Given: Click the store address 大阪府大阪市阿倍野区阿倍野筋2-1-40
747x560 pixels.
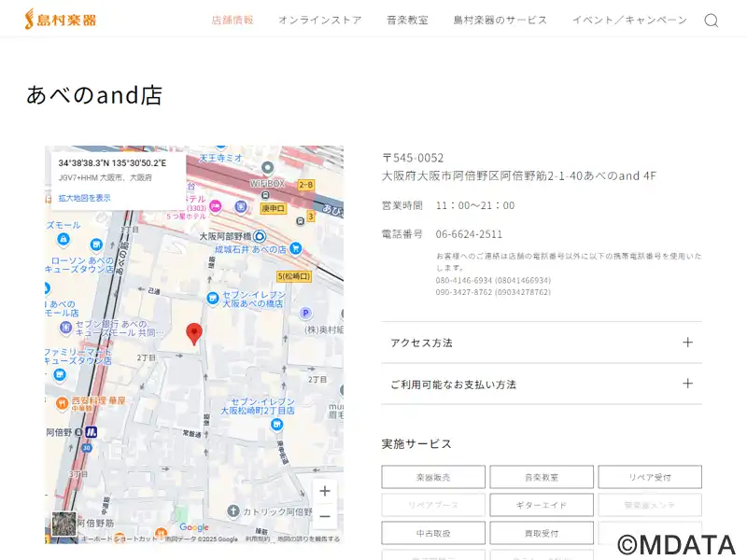Looking at the screenshot, I should (x=482, y=176).
